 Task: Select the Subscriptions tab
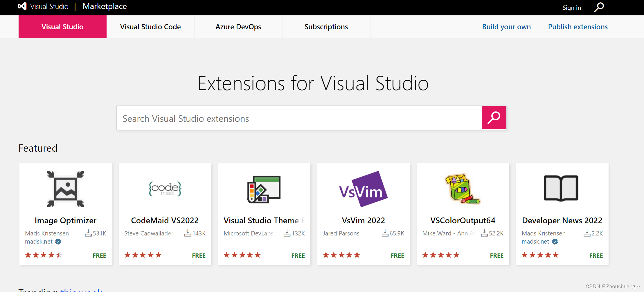(326, 26)
